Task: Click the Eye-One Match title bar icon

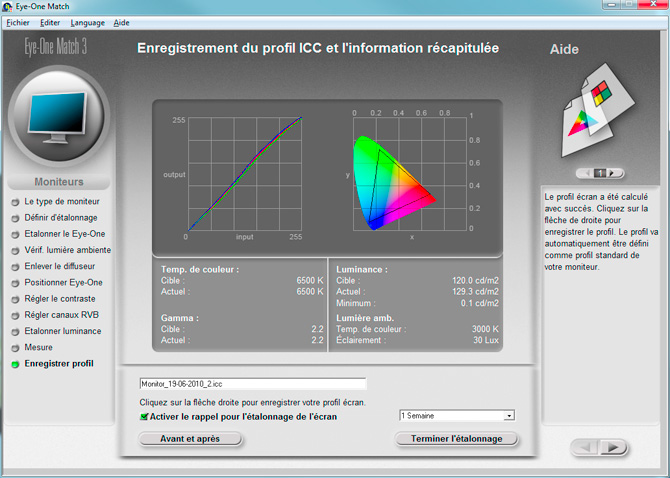Action: coord(7,7)
